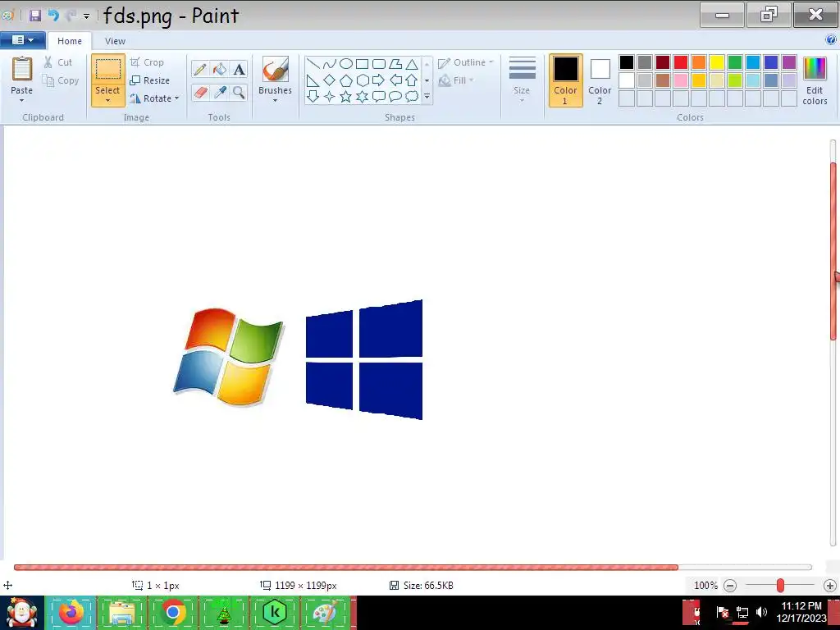
Task: Choose the Cloud callout shape
Action: 412,97
